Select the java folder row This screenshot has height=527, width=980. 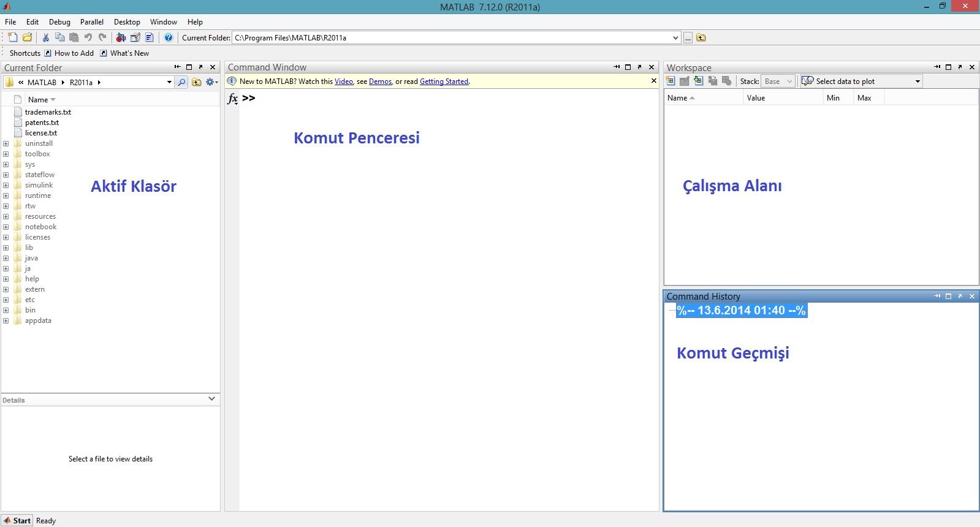click(x=31, y=258)
